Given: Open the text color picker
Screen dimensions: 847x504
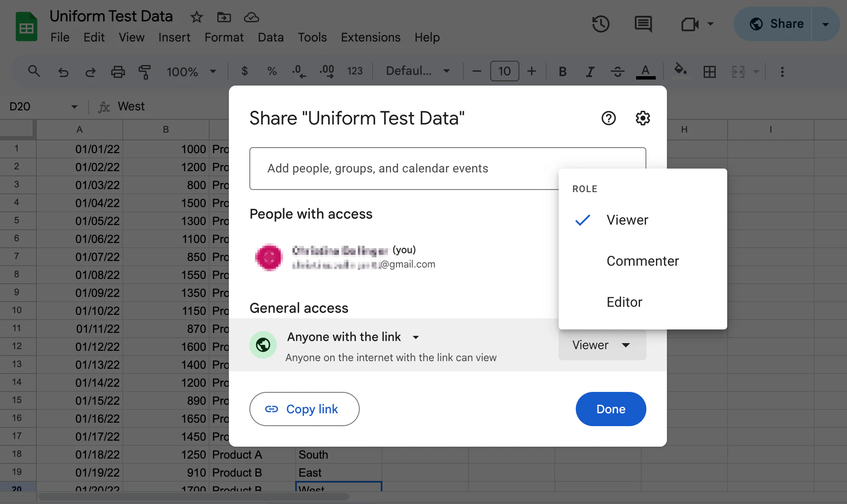Looking at the screenshot, I should tap(646, 71).
